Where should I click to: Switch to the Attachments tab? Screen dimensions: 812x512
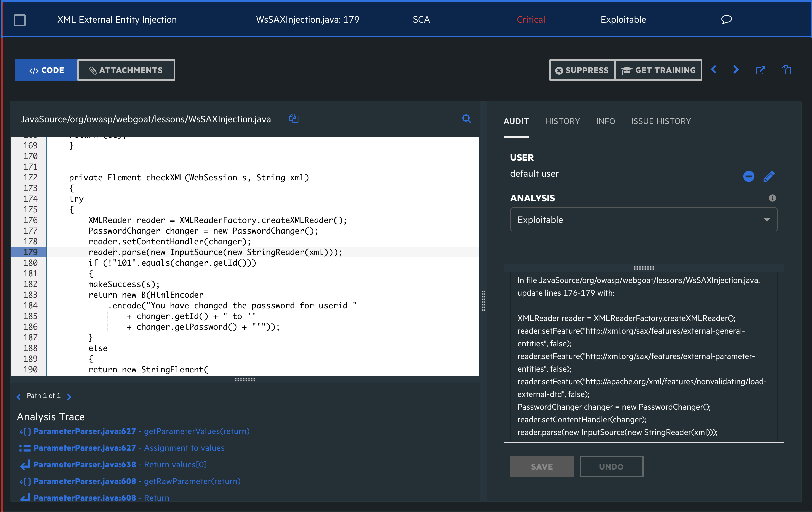pos(126,70)
